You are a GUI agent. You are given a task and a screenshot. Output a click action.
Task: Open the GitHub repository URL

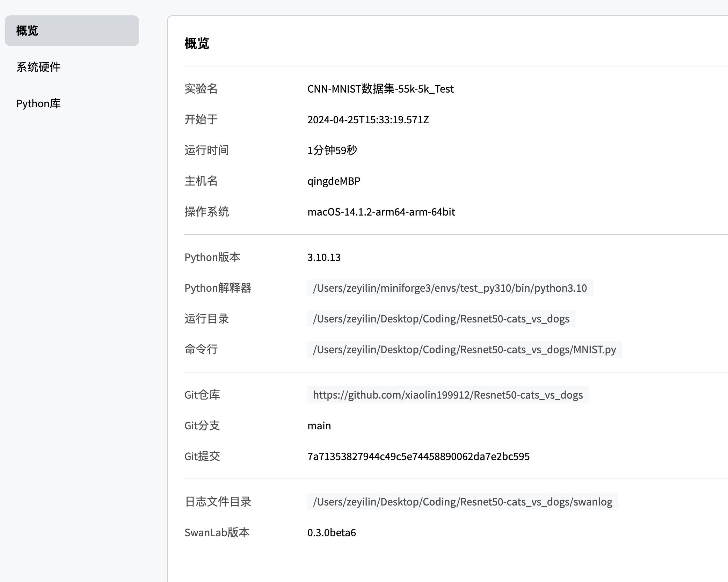tap(447, 395)
